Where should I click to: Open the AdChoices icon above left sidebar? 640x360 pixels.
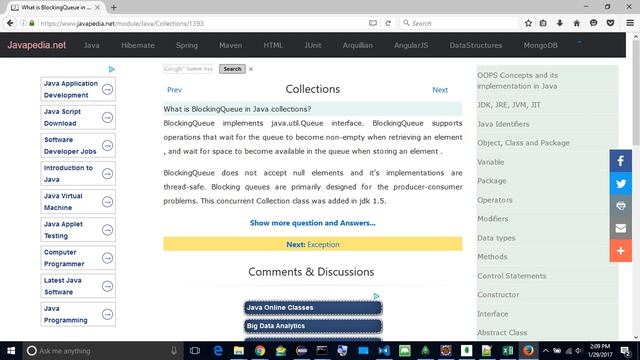pos(111,69)
